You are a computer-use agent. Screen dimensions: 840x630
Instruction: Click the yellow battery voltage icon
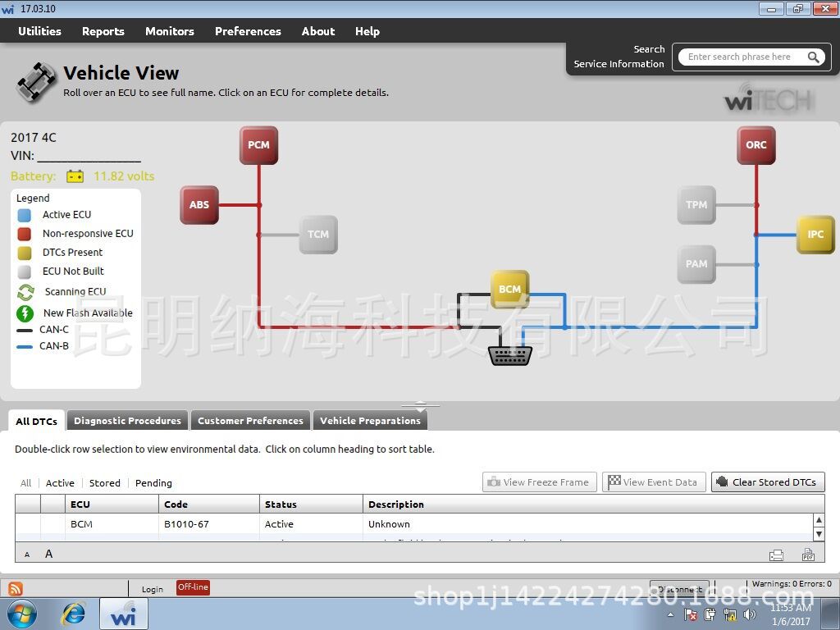point(75,176)
